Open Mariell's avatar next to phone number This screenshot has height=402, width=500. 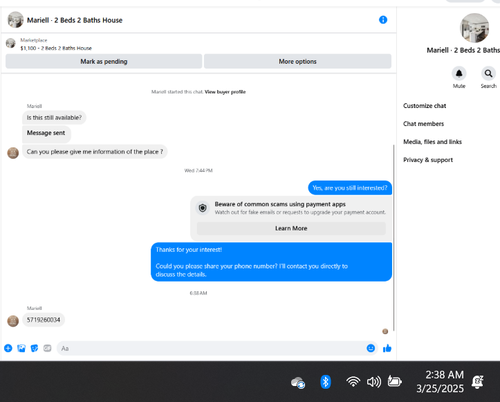click(13, 321)
